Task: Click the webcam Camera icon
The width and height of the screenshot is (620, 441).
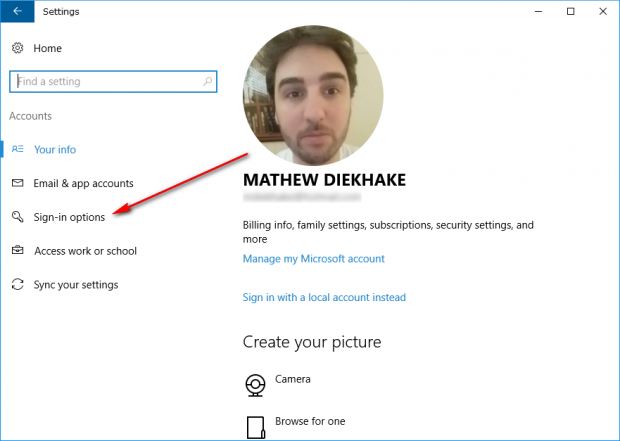Action: click(255, 385)
